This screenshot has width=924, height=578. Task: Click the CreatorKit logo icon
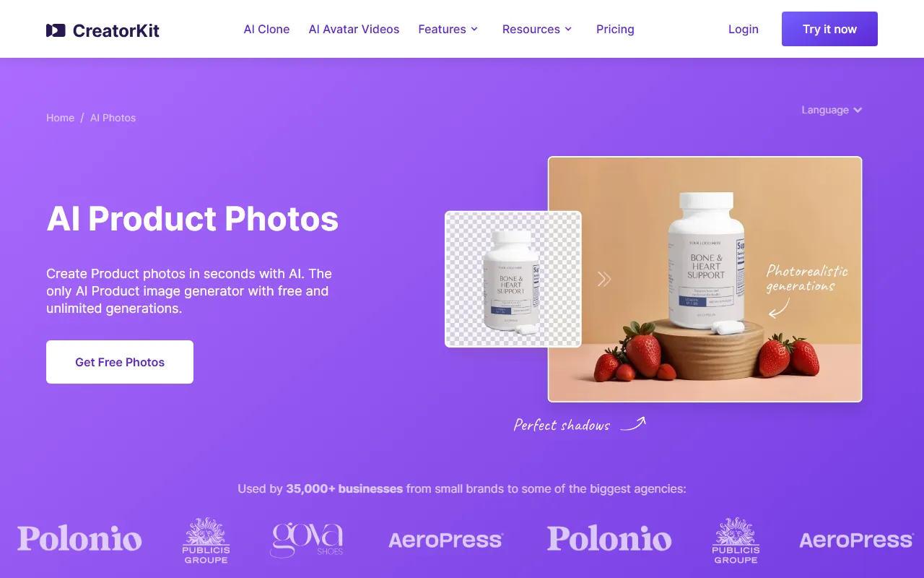click(56, 30)
